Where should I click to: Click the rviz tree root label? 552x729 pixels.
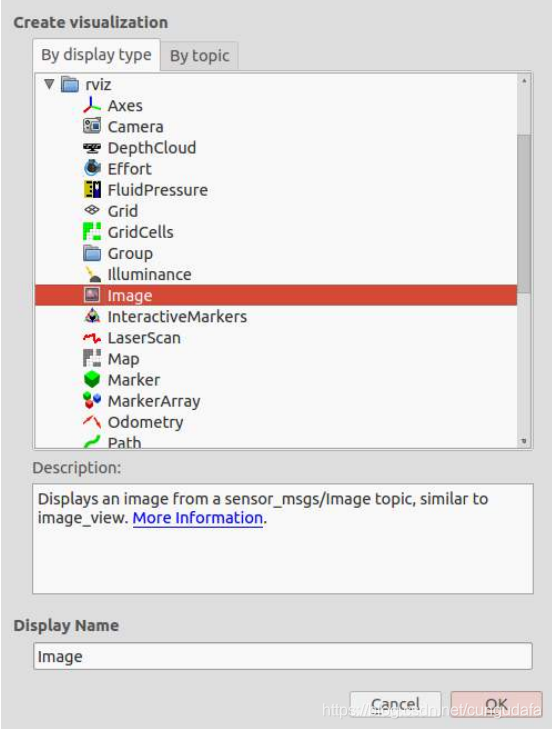(x=98, y=85)
